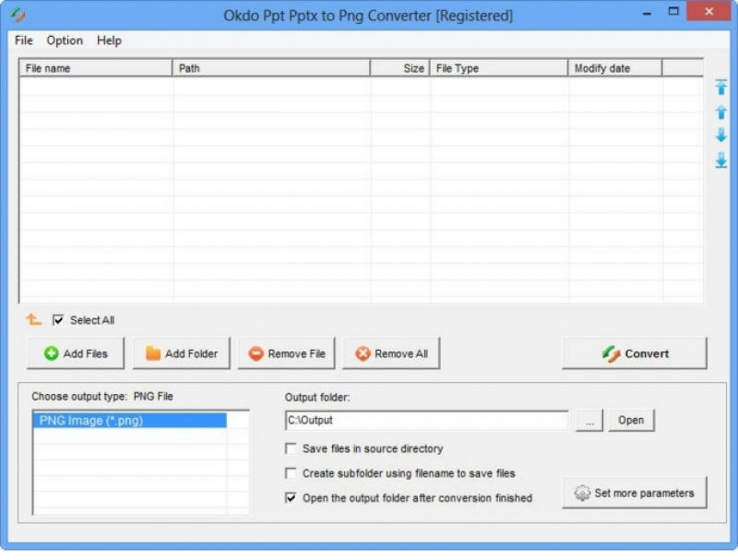Uncheck "Open the output folder after conversion finished"
Screen dimensions: 738x560
click(289, 497)
